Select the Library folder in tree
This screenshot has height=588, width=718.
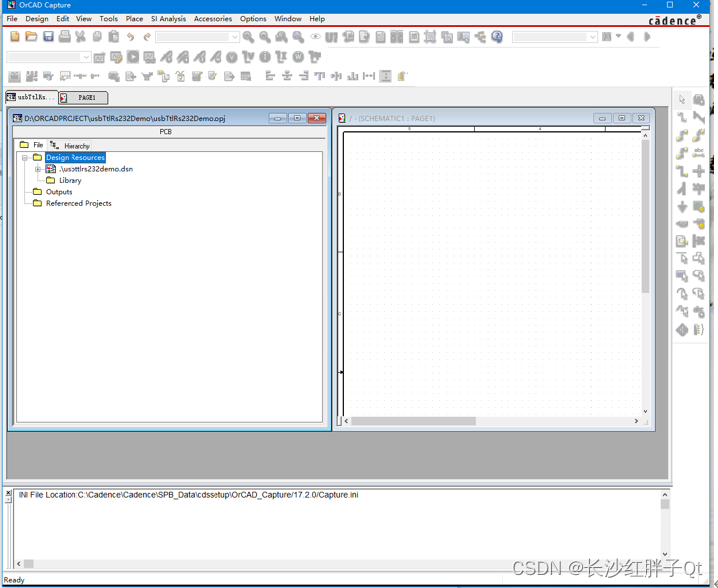71,181
